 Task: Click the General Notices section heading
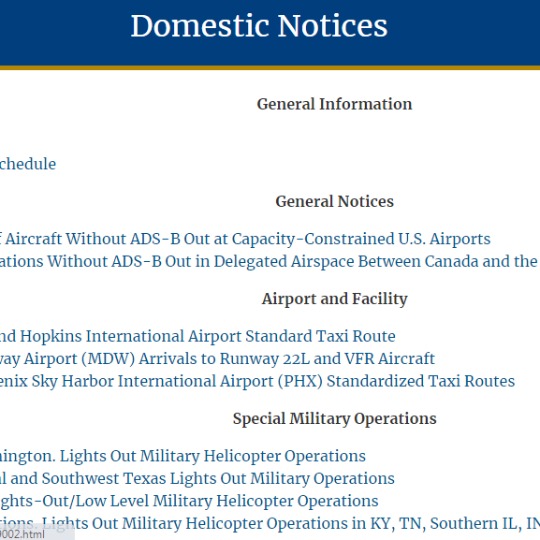pos(334,201)
